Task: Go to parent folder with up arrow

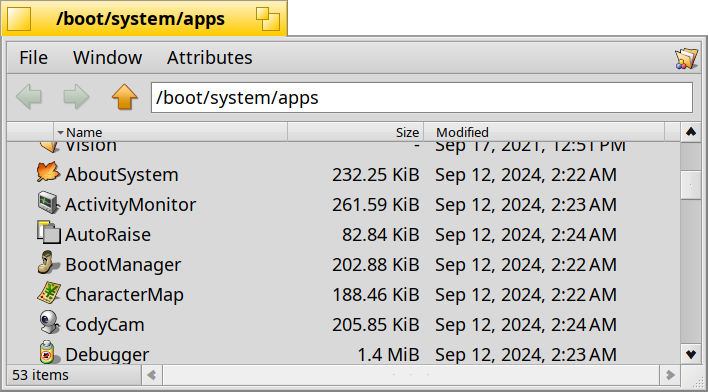Action: coord(125,97)
